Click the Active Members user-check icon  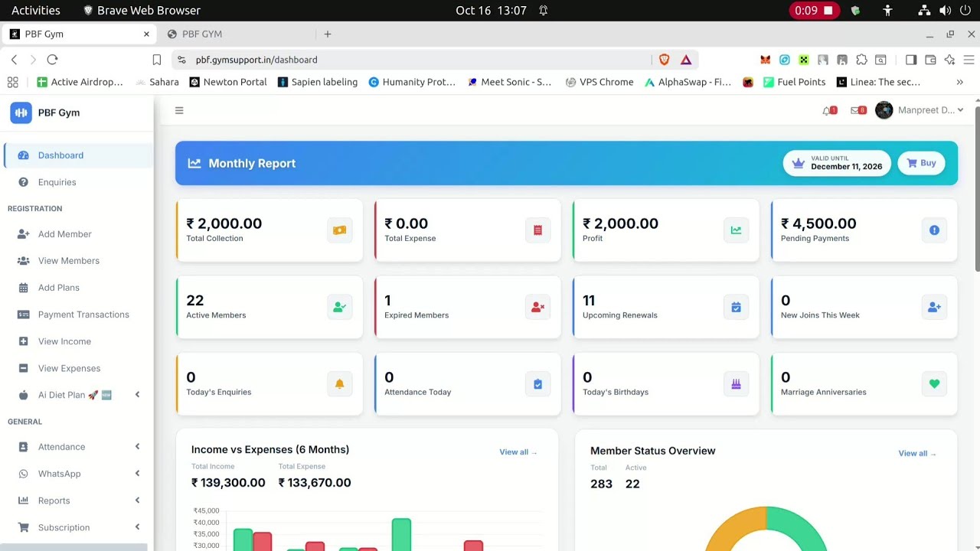[x=340, y=307]
